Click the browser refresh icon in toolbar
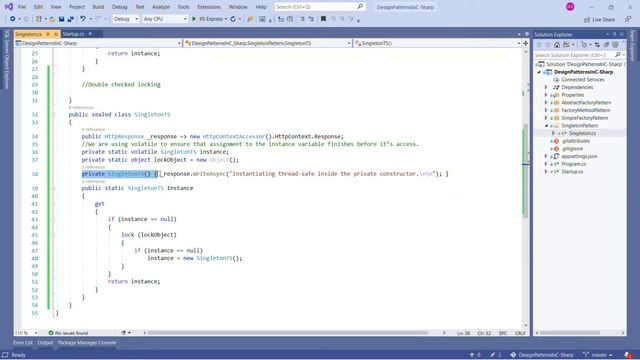The width and height of the screenshot is (640, 360). coord(233,19)
